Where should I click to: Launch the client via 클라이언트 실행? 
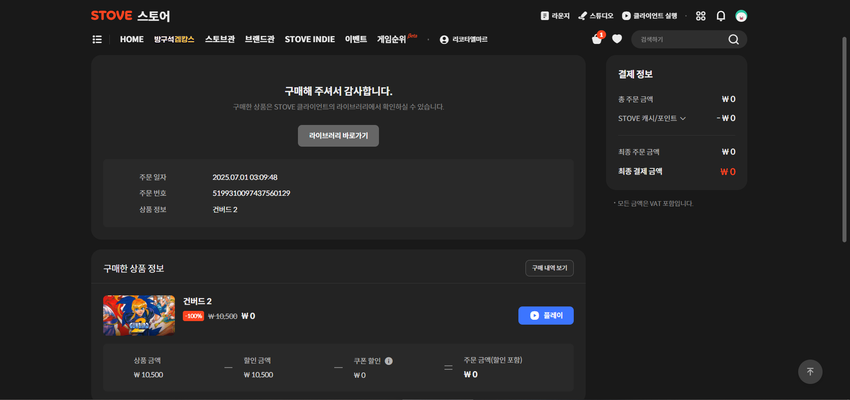(649, 16)
